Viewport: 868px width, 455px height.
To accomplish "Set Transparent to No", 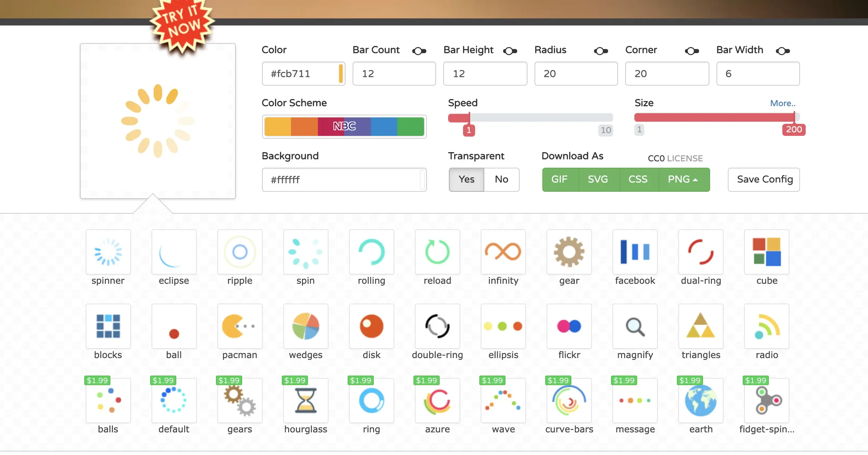I will 501,179.
